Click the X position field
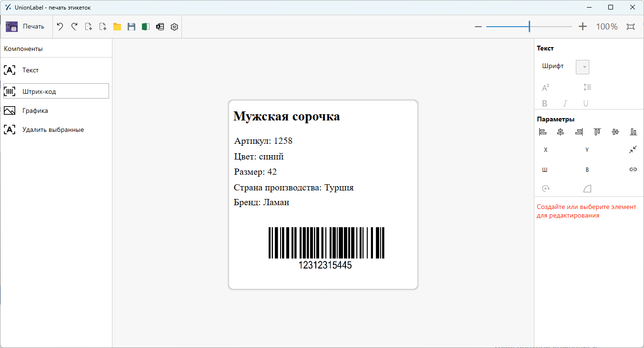The height and width of the screenshot is (348, 644). (x=546, y=150)
